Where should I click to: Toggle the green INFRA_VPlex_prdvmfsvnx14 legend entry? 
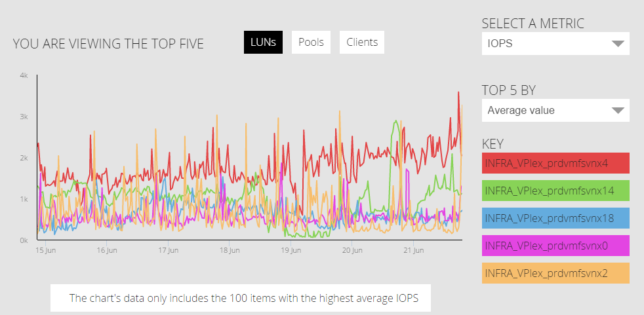(555, 191)
